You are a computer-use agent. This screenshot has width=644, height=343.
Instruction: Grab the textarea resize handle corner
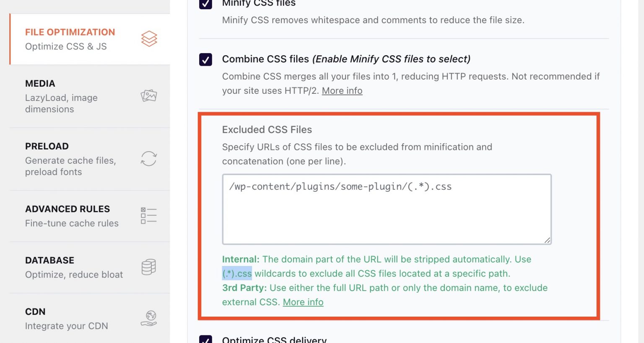pos(547,240)
